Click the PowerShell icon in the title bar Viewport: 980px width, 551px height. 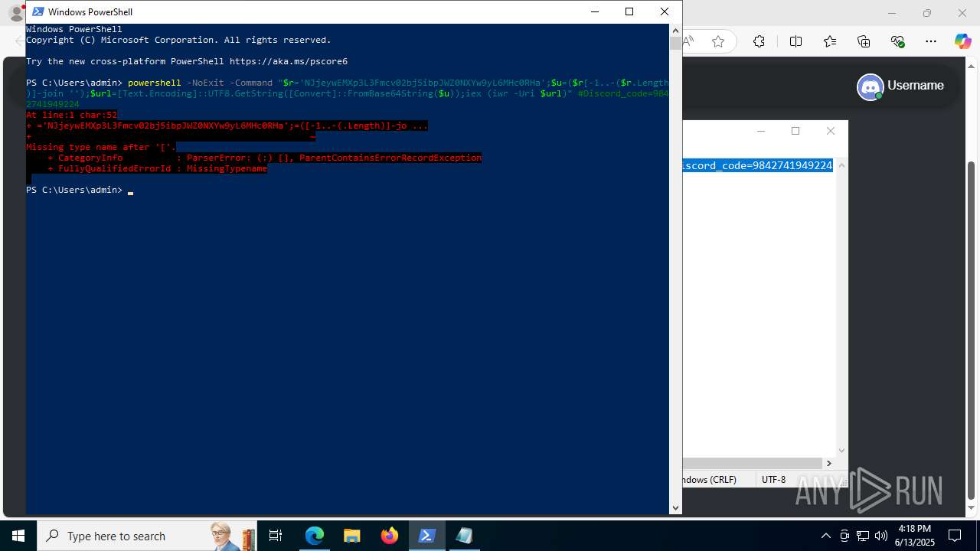click(x=38, y=11)
